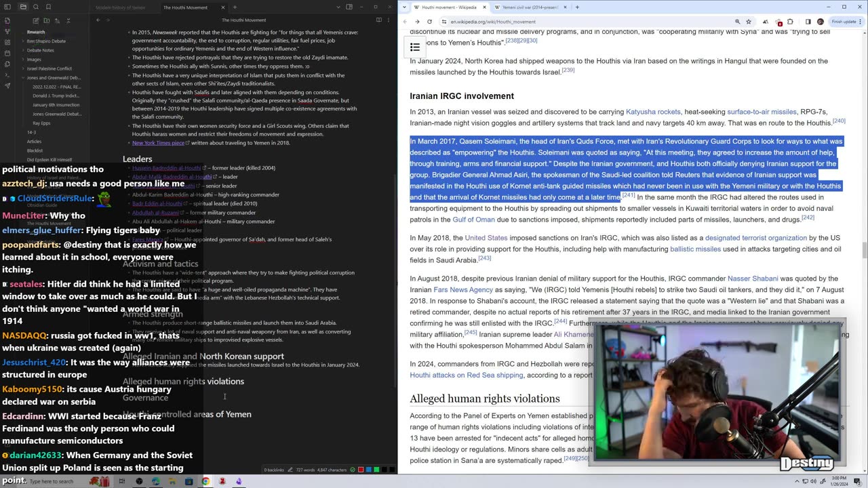Follow the Gulf of Oman link

(x=473, y=220)
